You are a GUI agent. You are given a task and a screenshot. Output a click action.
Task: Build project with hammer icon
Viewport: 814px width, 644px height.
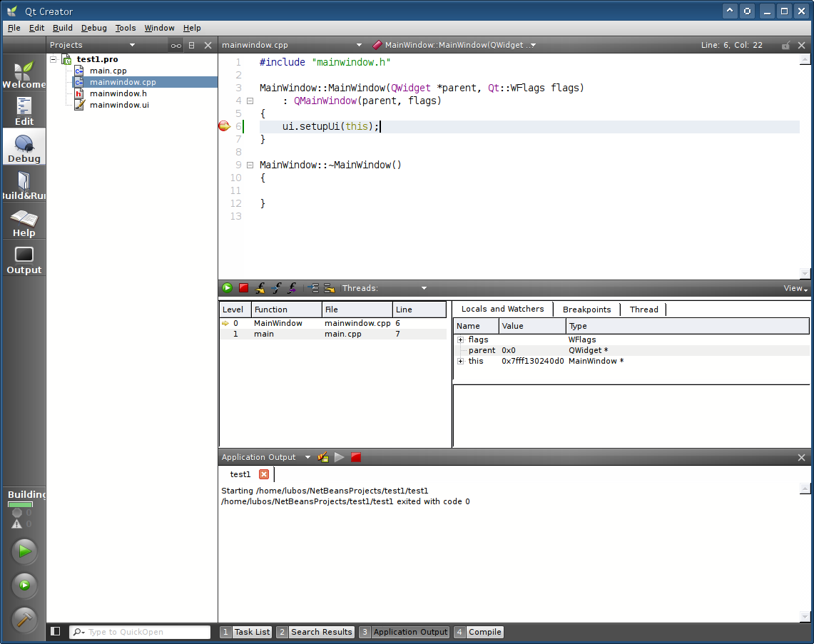point(24,620)
